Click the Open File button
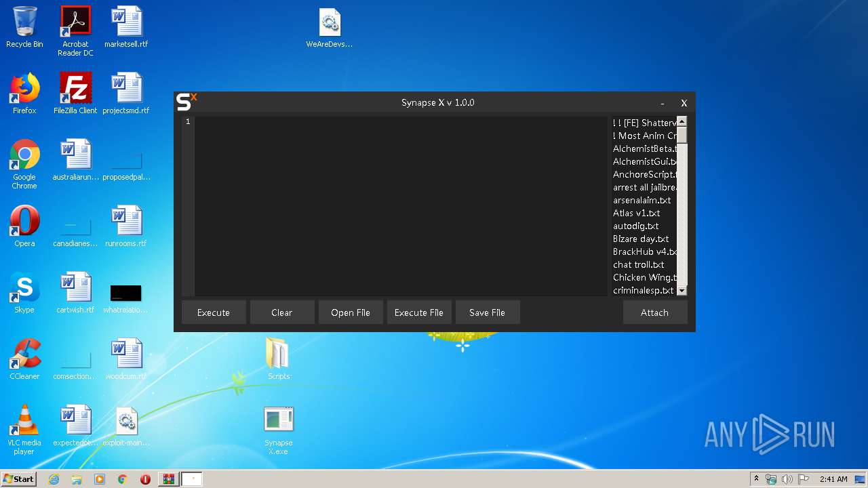This screenshot has width=868, height=488. (x=351, y=312)
